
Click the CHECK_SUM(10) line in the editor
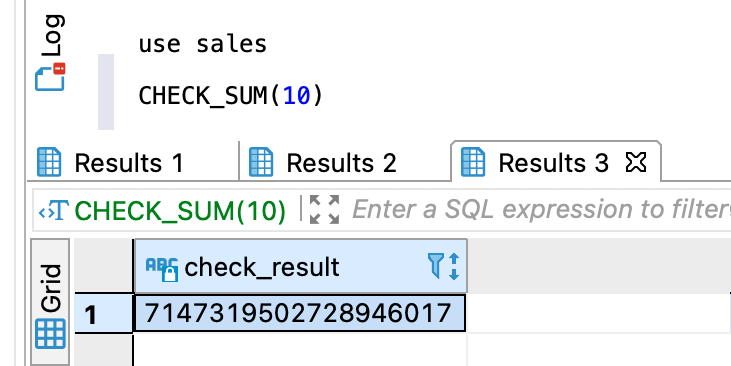[230, 96]
